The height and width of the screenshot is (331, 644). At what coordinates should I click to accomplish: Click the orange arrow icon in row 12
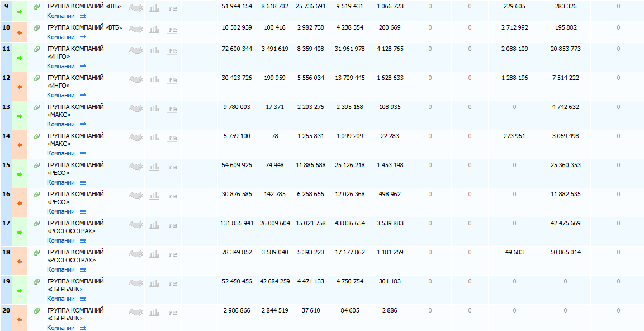[20, 87]
